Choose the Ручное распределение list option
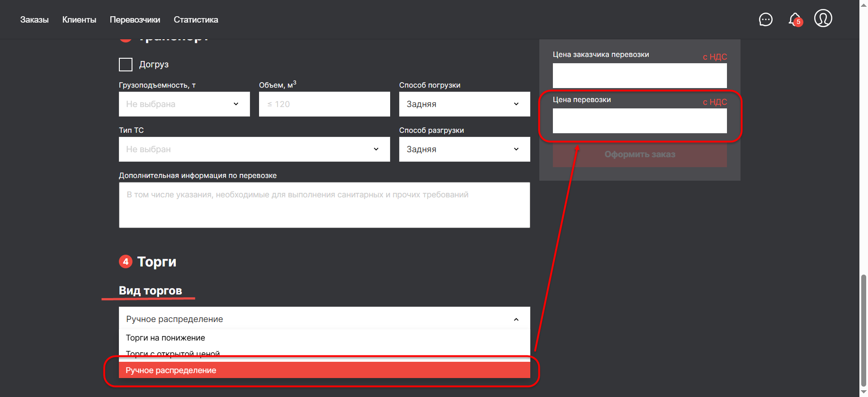 coord(171,370)
